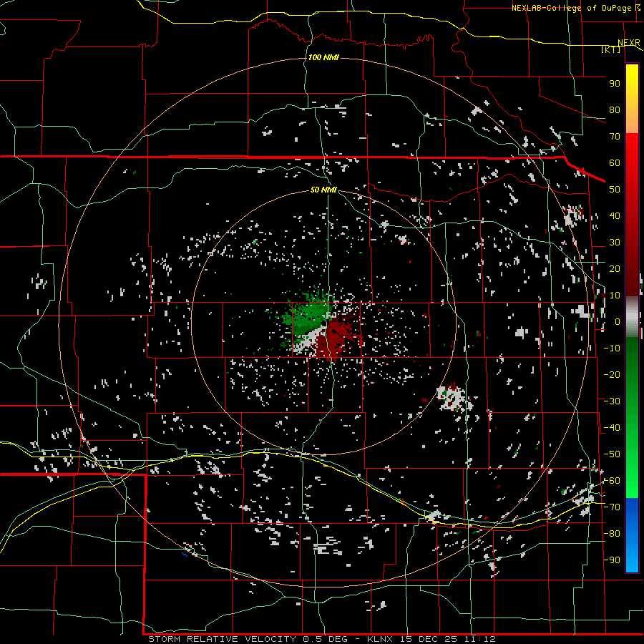Image resolution: width=644 pixels, height=644 pixels.
Task: Click the orange 70-80 segment of the color bar
Action: pos(632,122)
